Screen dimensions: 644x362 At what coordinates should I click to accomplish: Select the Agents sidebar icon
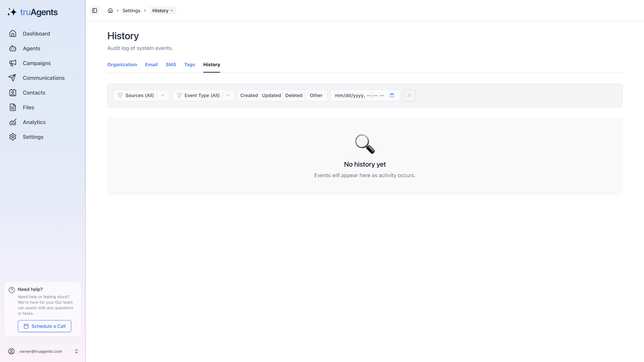tap(32, 48)
